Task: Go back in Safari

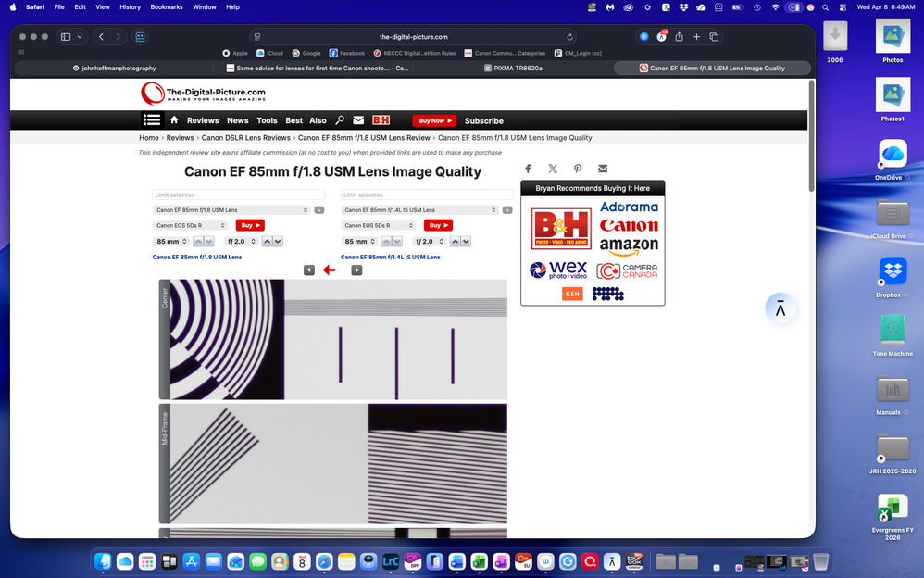Action: tap(101, 36)
